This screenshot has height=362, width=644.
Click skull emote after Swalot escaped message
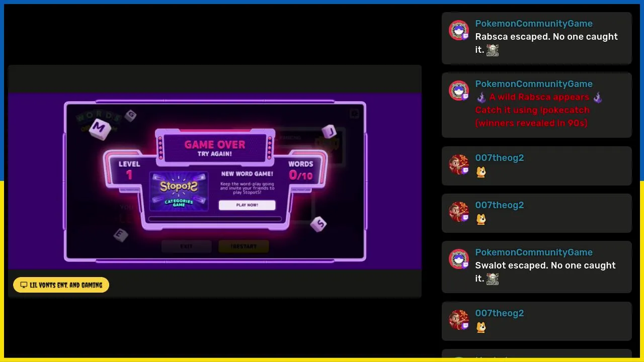pos(493,279)
